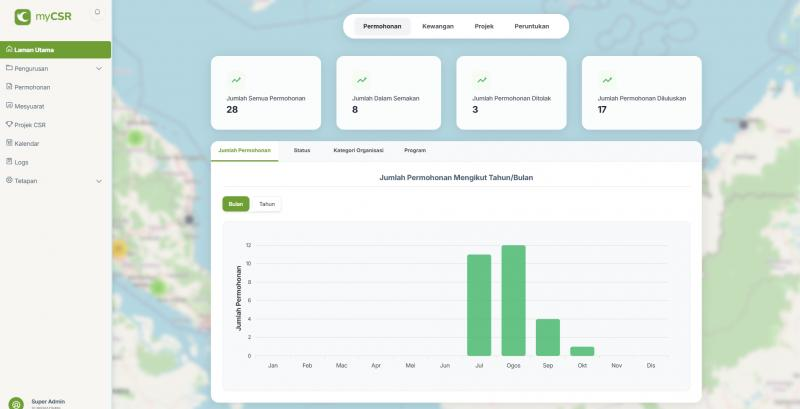
Task: Click the green map marker cluster at top-left
Action: pyautogui.click(x=135, y=138)
